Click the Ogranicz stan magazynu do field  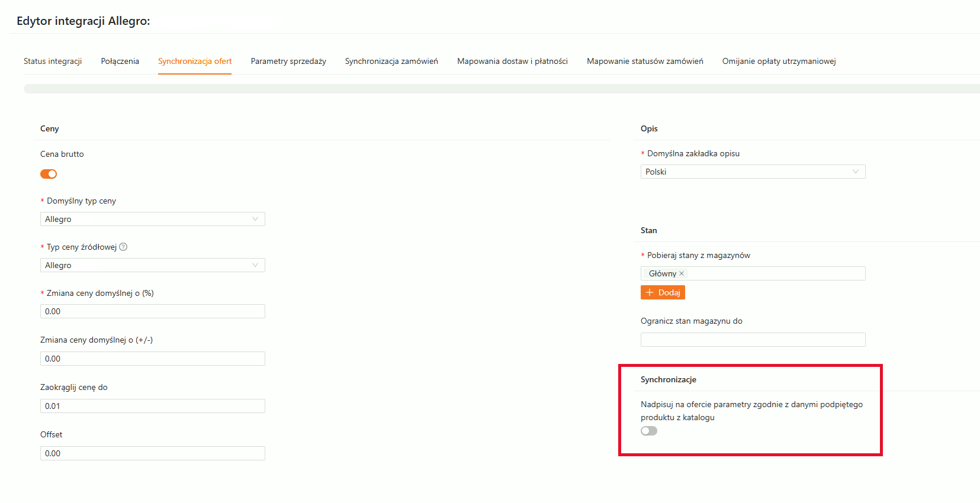click(753, 340)
